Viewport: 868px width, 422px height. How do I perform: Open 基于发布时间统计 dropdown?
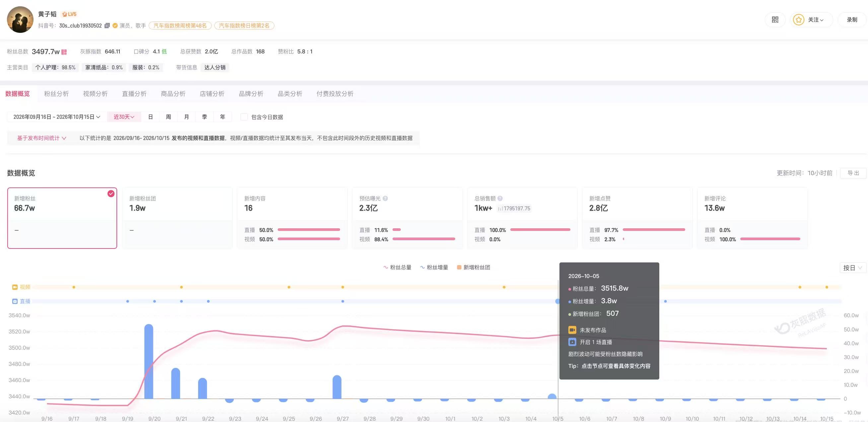pyautogui.click(x=42, y=138)
